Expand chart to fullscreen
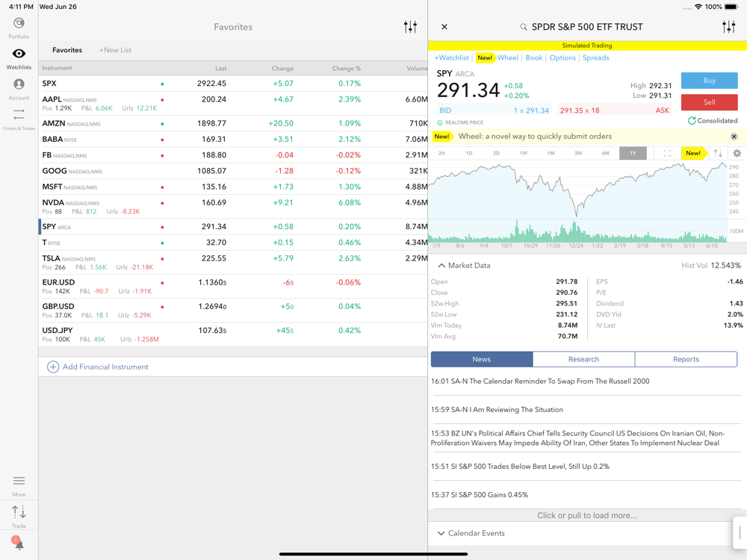The image size is (747, 560). click(x=667, y=153)
